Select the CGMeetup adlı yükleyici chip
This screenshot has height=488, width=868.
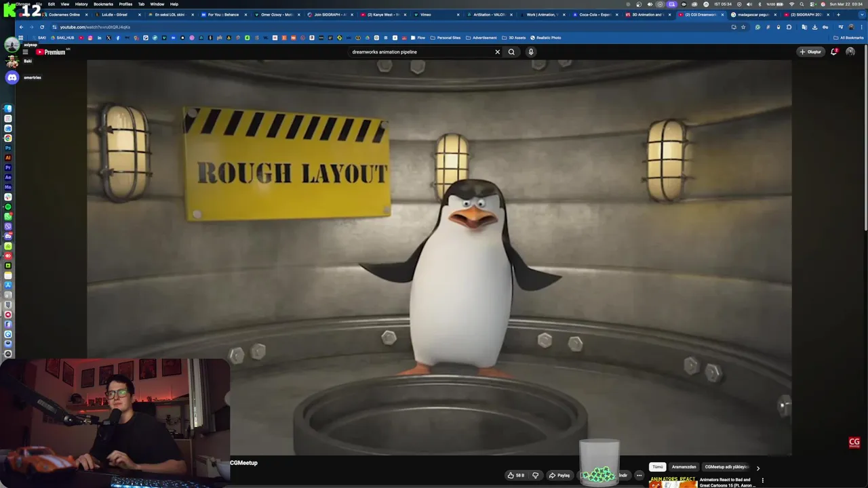click(x=726, y=467)
